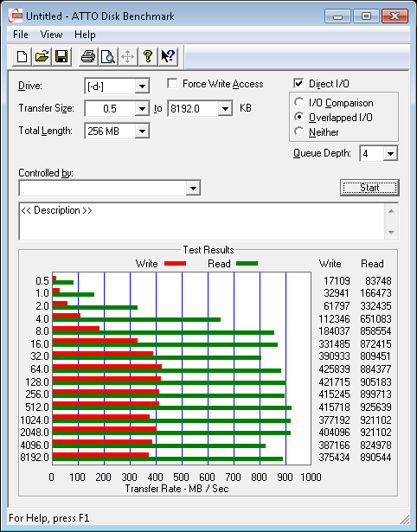Image resolution: width=417 pixels, height=532 pixels.
Task: Save results with the floppy disk icon
Action: (x=61, y=56)
